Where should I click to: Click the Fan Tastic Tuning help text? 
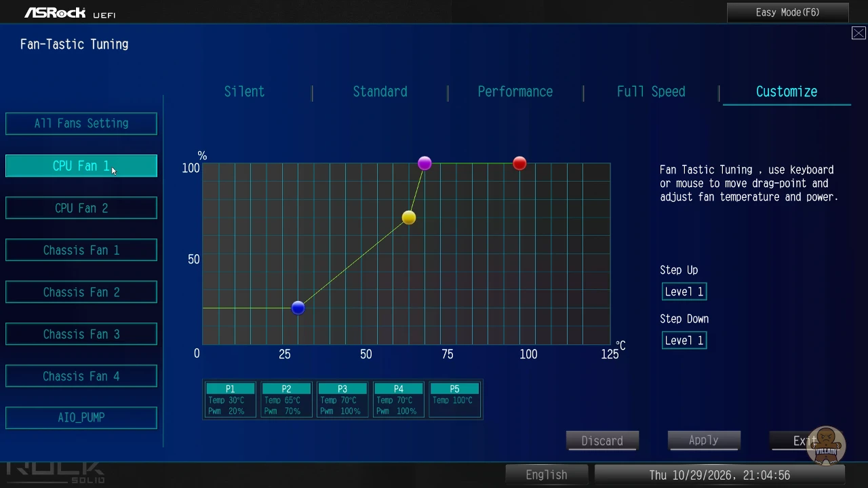pyautogui.click(x=749, y=183)
